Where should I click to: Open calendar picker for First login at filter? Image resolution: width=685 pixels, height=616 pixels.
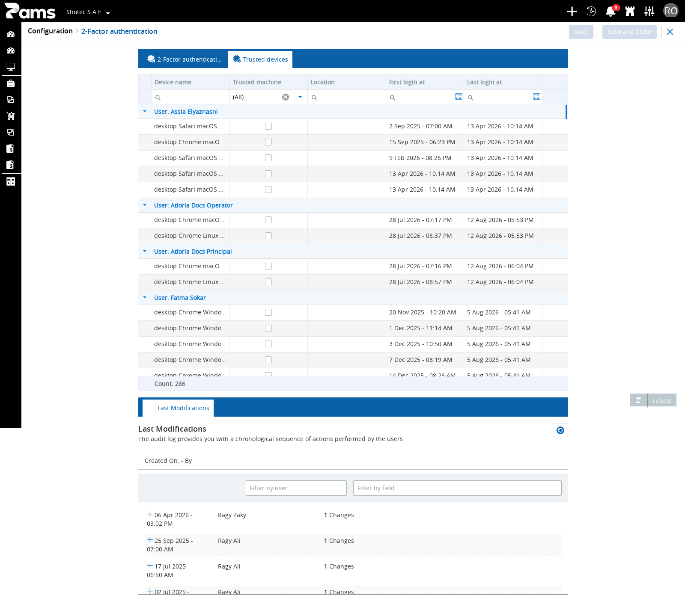point(459,97)
